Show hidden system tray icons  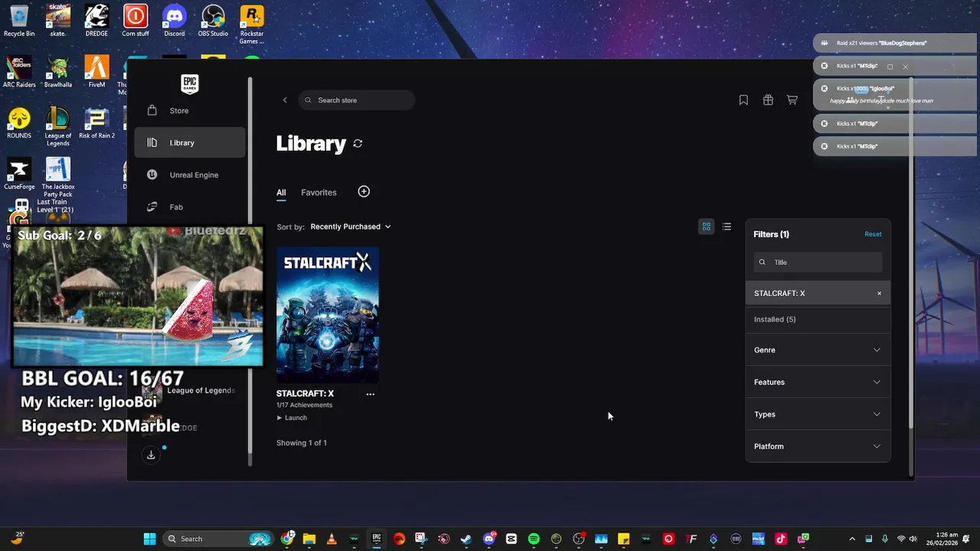(x=852, y=539)
